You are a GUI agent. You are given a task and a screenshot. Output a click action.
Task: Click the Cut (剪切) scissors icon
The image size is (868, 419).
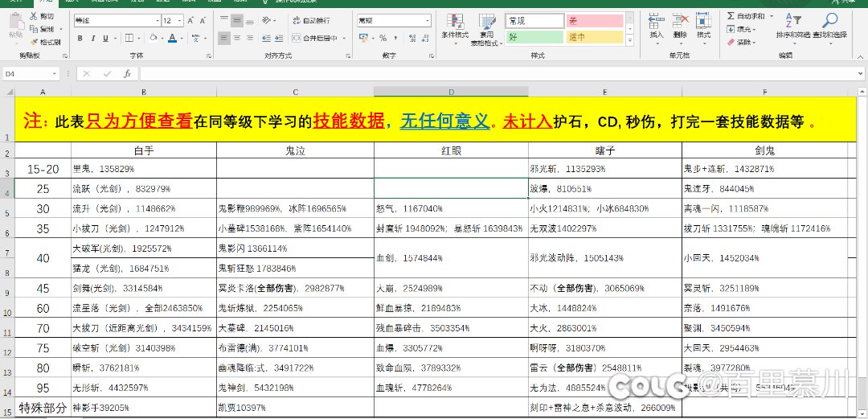(x=34, y=17)
